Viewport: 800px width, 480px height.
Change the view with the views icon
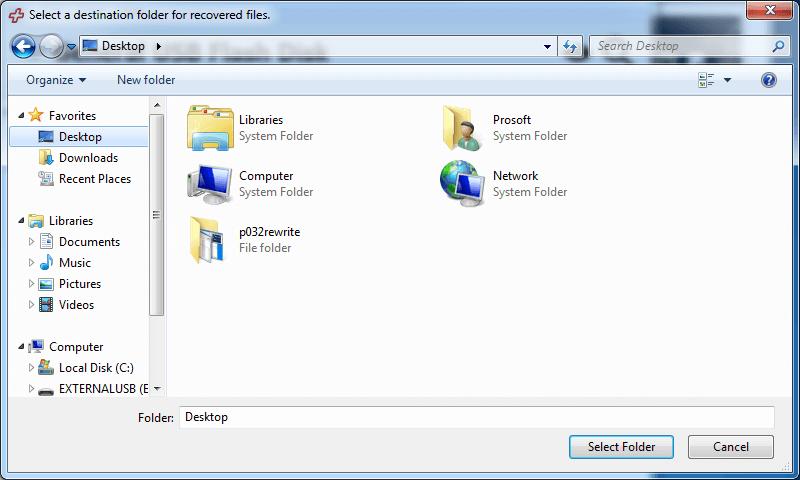point(706,80)
